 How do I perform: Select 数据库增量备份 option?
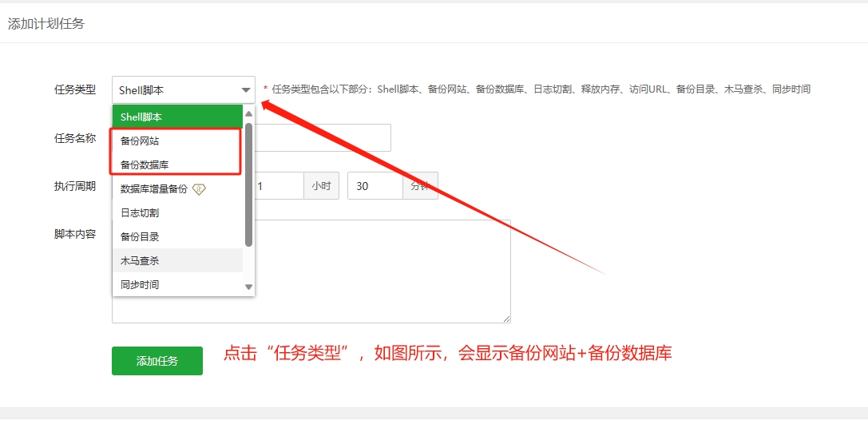(177, 189)
